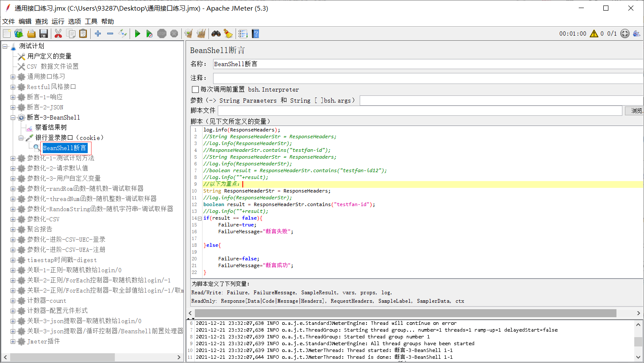This screenshot has height=363, width=644.
Task: Save the test plan with floppy icon
Action: coord(43,34)
